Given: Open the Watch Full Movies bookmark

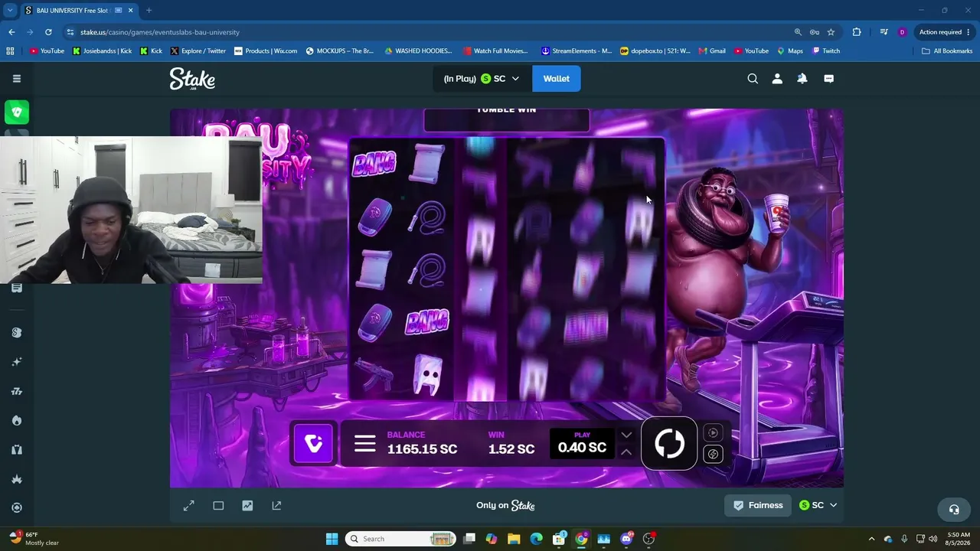Looking at the screenshot, I should pyautogui.click(x=496, y=51).
